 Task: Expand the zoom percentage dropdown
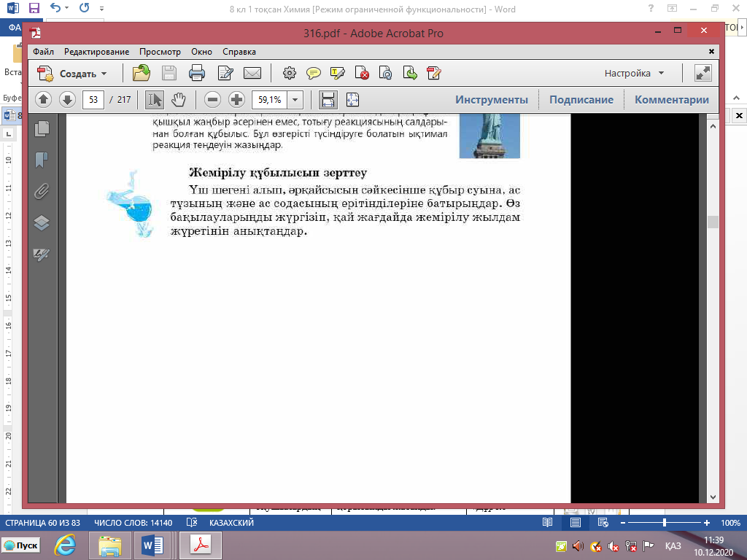[295, 100]
